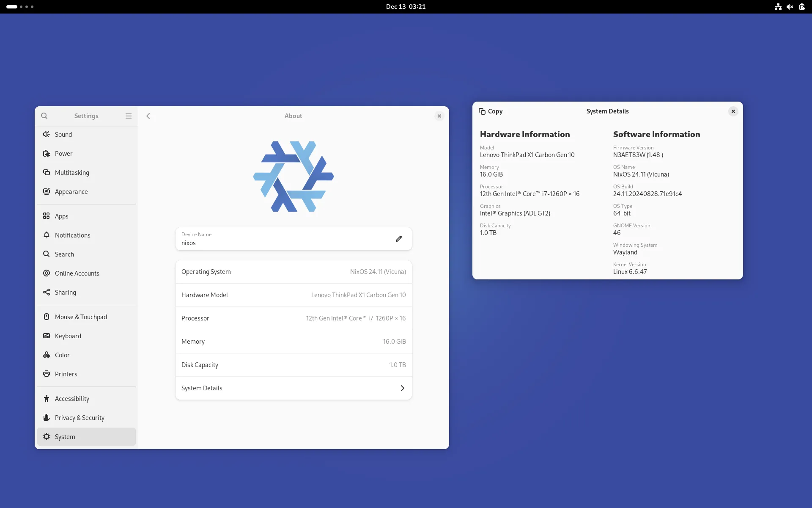Open the Settings hamburger menu
This screenshot has width=812, height=508.
tap(129, 116)
